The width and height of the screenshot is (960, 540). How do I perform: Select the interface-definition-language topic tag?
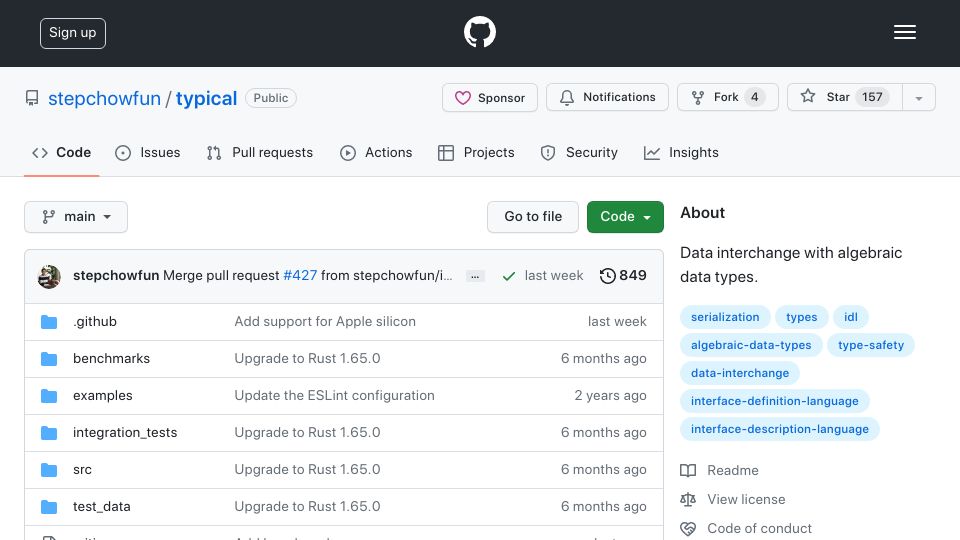tap(774, 402)
